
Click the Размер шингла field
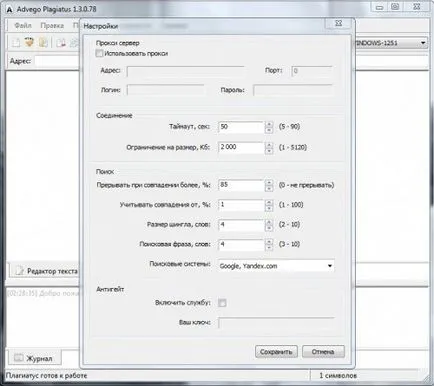tap(241, 225)
